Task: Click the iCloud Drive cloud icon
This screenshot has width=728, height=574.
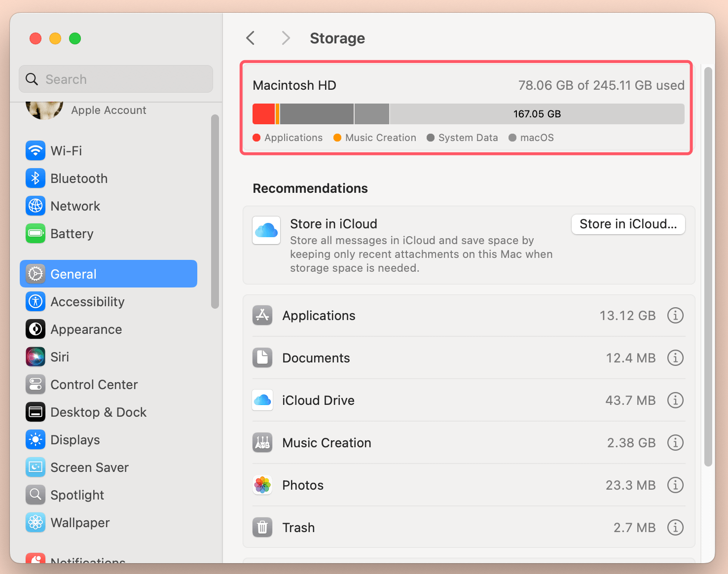Action: (262, 400)
